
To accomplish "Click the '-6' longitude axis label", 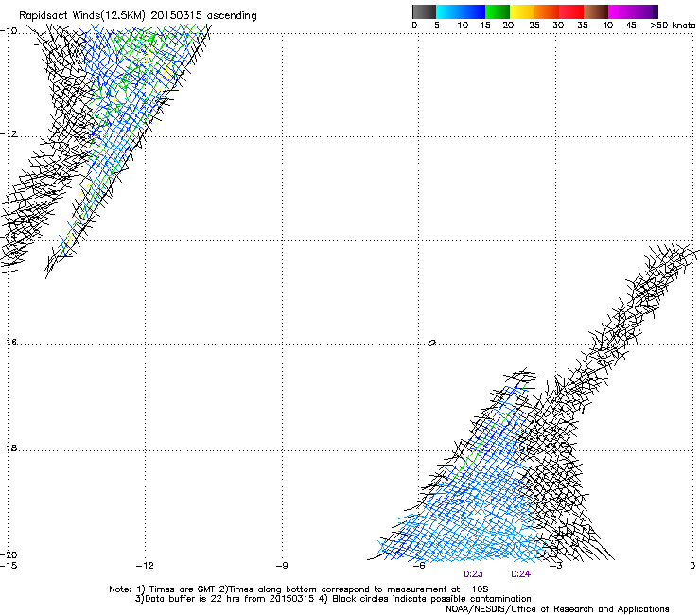I will coord(418,566).
